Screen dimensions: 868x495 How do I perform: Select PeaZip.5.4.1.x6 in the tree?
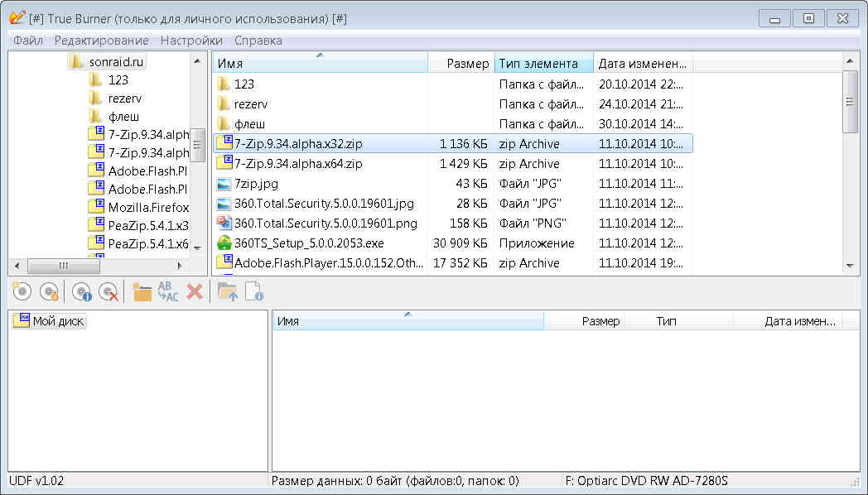click(x=147, y=243)
